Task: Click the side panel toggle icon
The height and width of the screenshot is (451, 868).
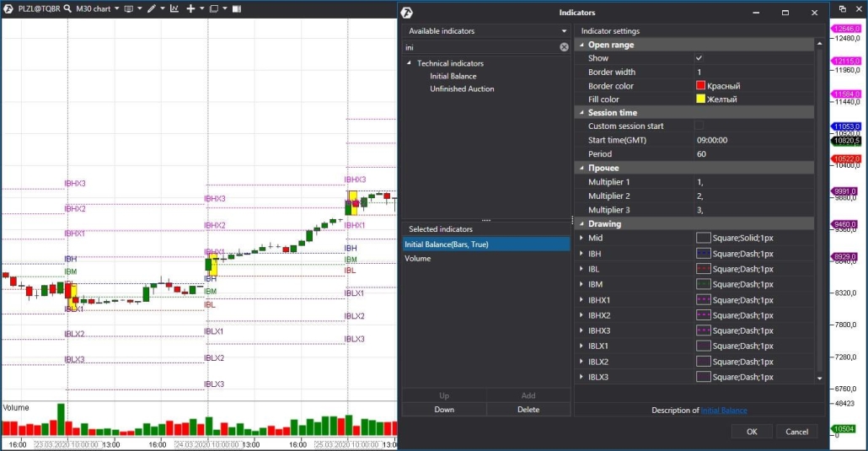Action: coord(236,9)
